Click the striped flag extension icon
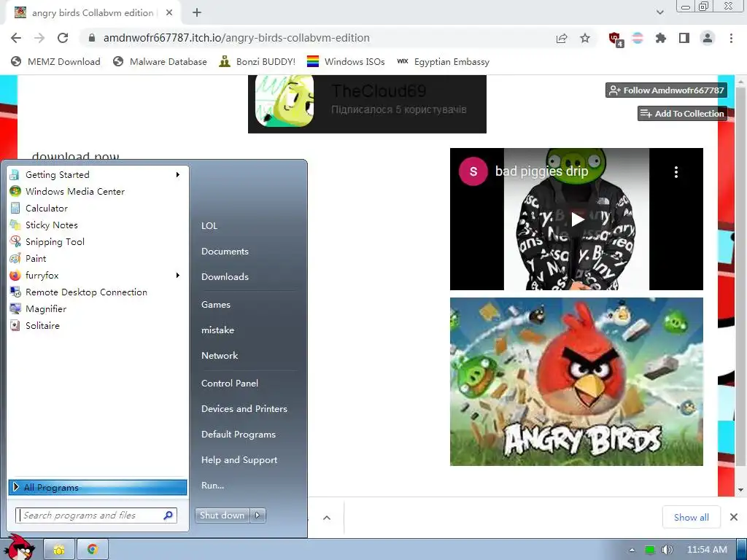 [638, 38]
